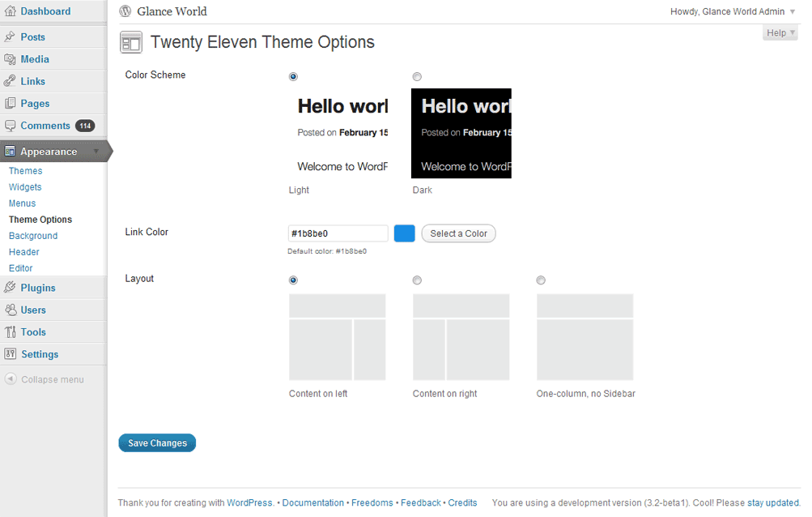Open the Documentation footer link

pos(312,502)
